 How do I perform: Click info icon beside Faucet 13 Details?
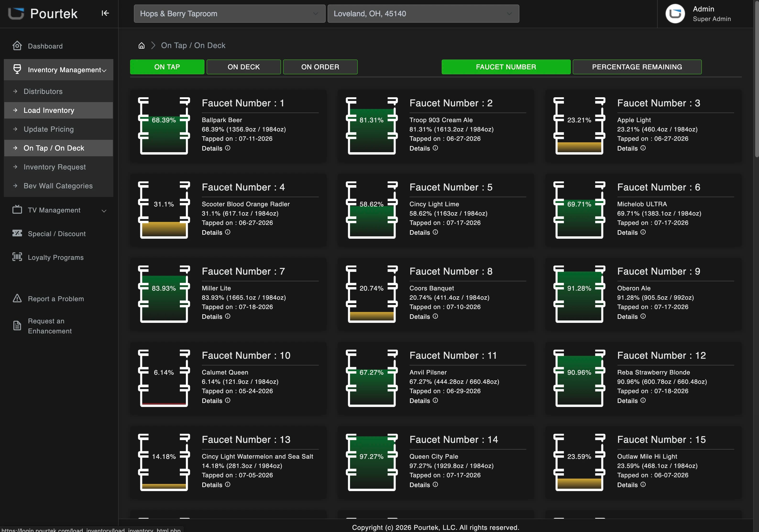click(x=228, y=484)
